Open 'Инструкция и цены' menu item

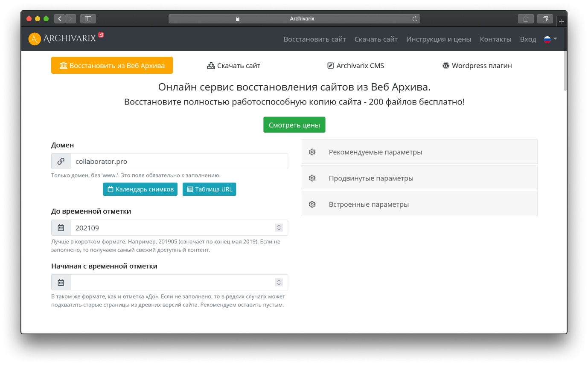point(438,39)
